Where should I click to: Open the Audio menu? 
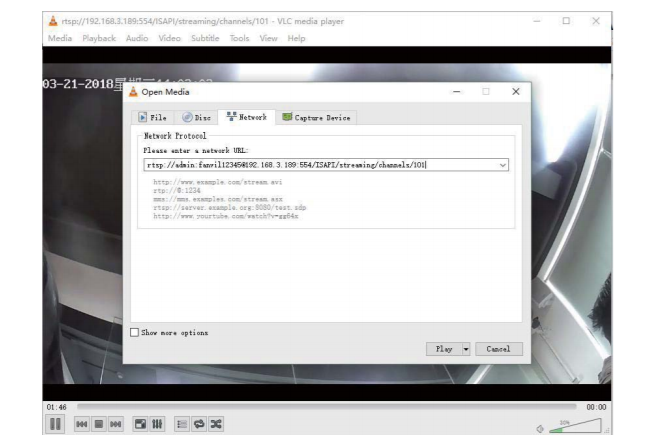click(137, 38)
